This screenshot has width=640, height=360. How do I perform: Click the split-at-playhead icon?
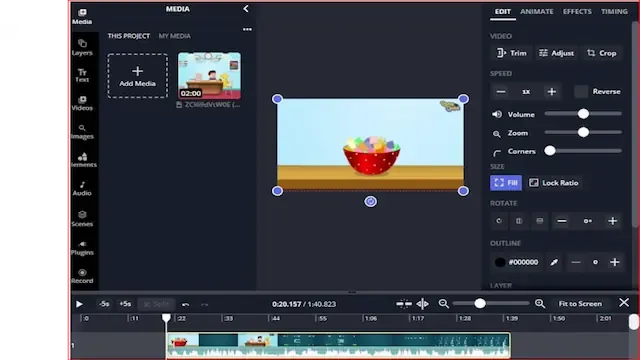tap(422, 304)
